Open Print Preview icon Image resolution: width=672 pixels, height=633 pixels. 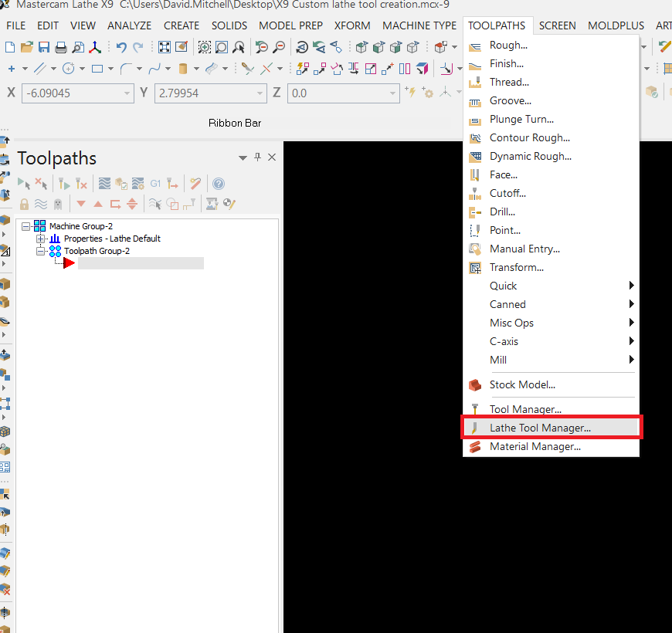[x=78, y=46]
